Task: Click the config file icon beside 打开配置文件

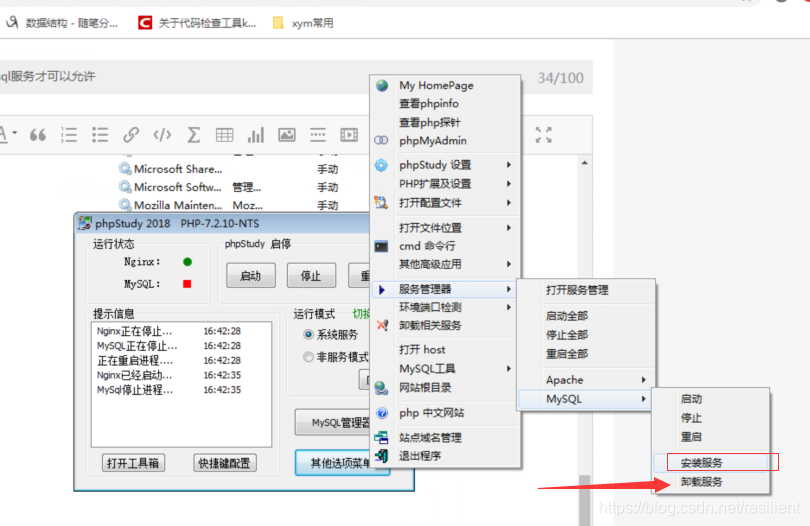Action: click(x=381, y=203)
